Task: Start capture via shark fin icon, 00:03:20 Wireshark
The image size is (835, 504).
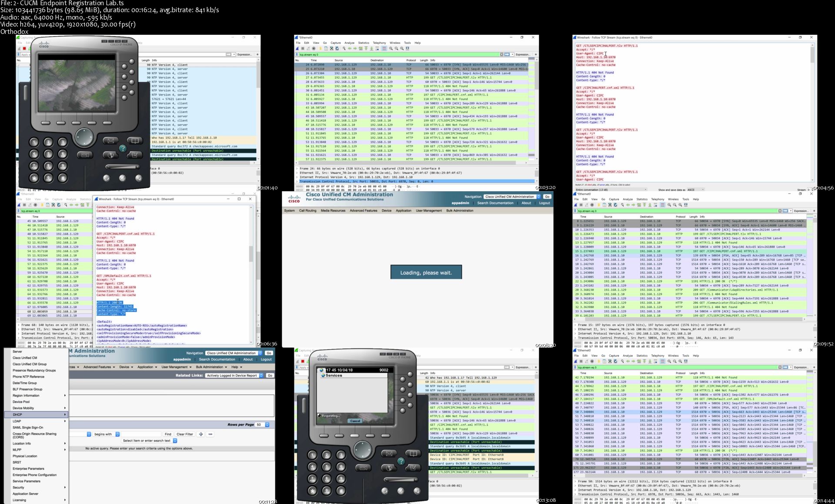Action: click(297, 48)
